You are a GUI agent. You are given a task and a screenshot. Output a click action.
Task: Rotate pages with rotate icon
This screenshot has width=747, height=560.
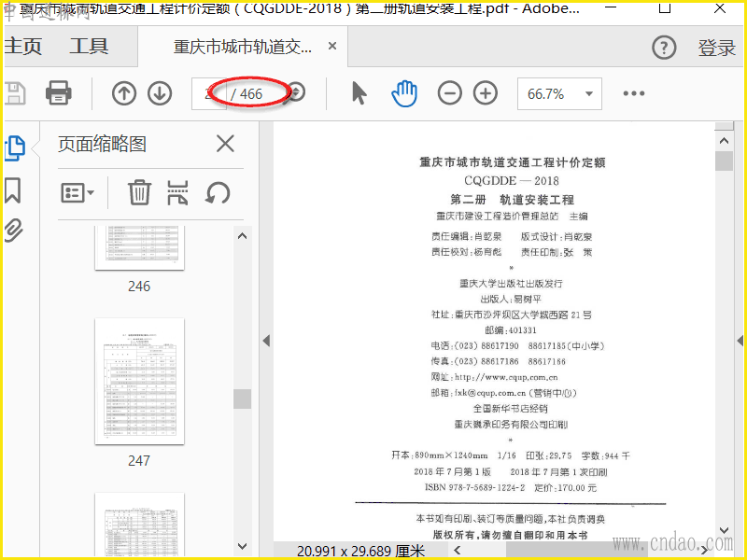(218, 193)
